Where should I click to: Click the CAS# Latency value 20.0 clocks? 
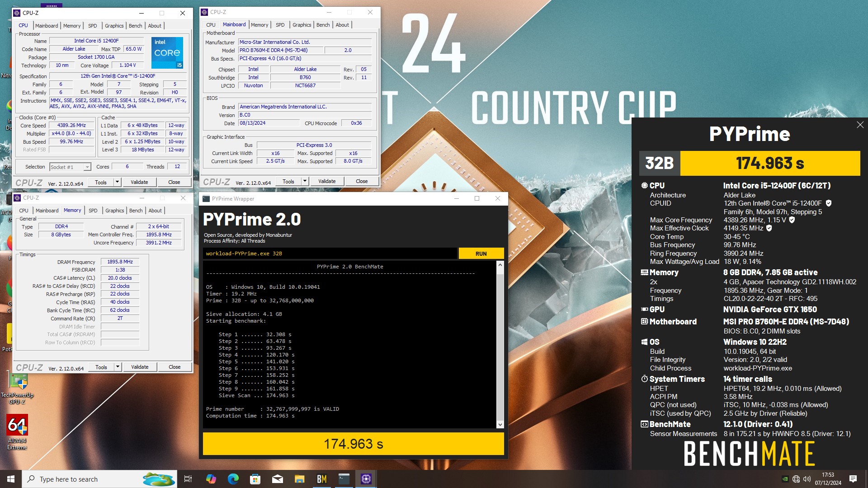[x=120, y=278]
